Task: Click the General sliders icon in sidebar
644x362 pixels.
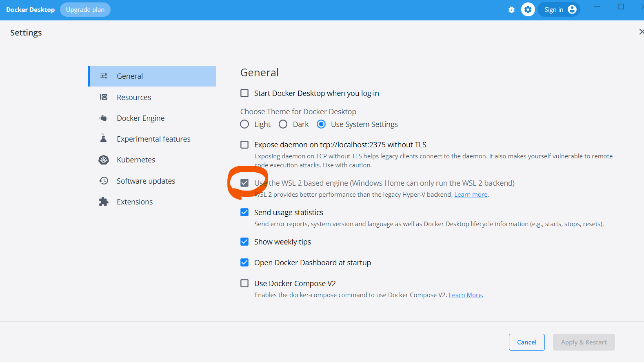Action: pos(104,76)
